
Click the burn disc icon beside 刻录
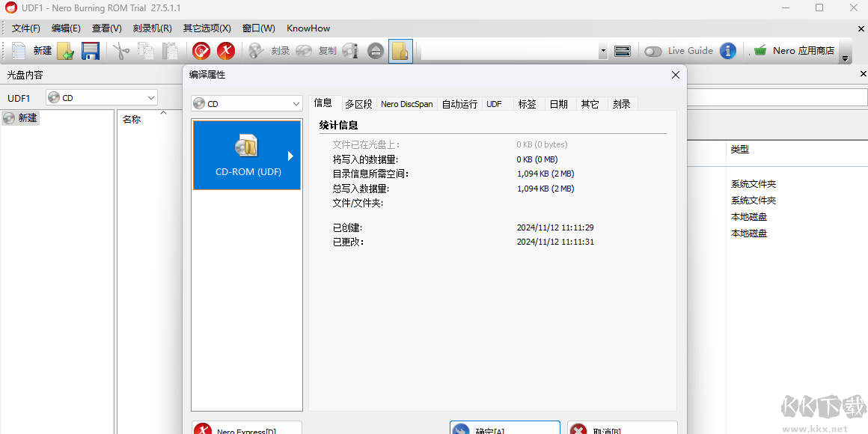[x=257, y=51]
